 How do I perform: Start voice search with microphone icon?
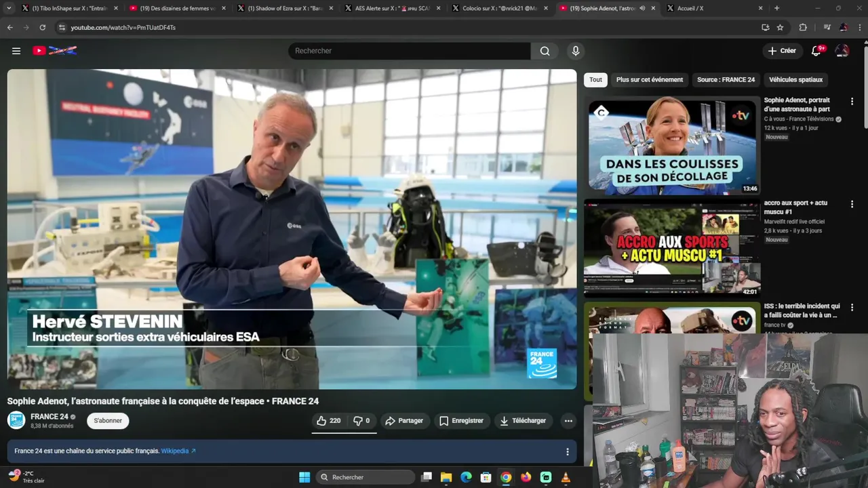[x=576, y=51]
